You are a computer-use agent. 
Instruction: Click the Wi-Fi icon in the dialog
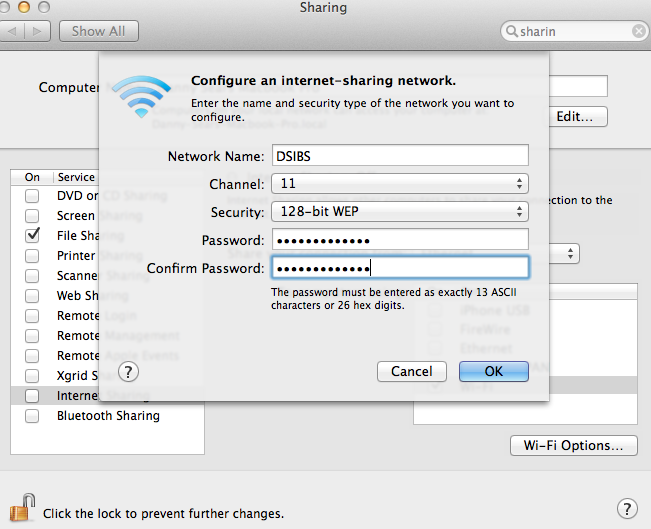pyautogui.click(x=141, y=96)
